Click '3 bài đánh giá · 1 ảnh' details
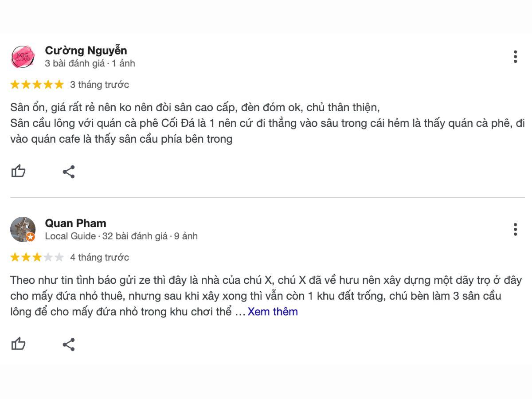The height and width of the screenshot is (399, 532). pyautogui.click(x=90, y=63)
